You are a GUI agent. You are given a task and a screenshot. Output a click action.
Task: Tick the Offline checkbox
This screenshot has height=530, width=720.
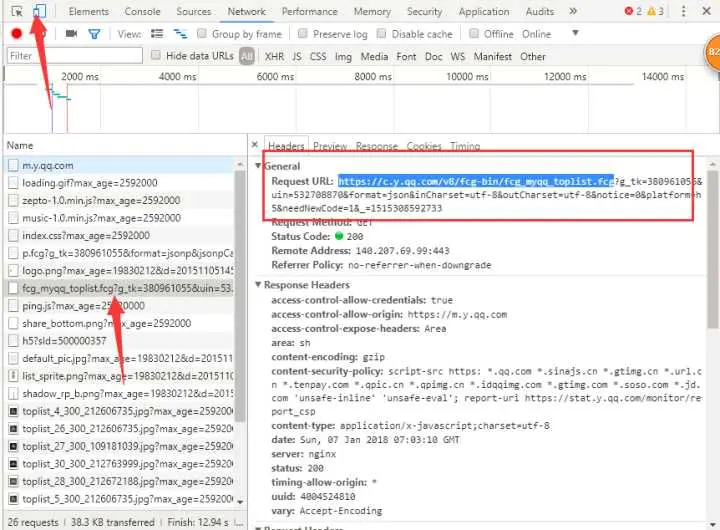point(474,33)
